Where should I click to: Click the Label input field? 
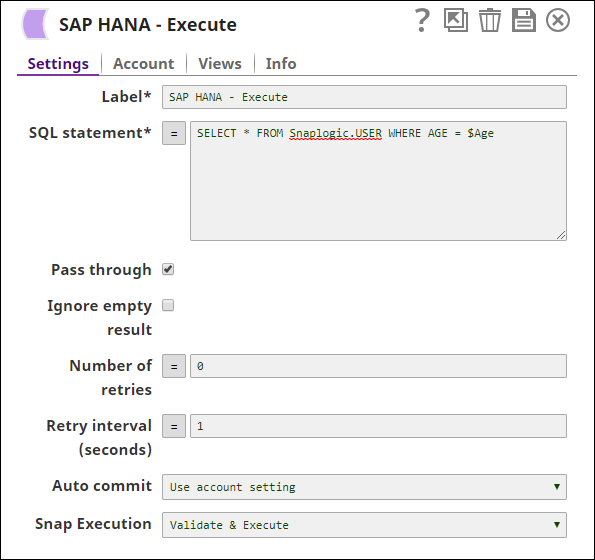364,97
